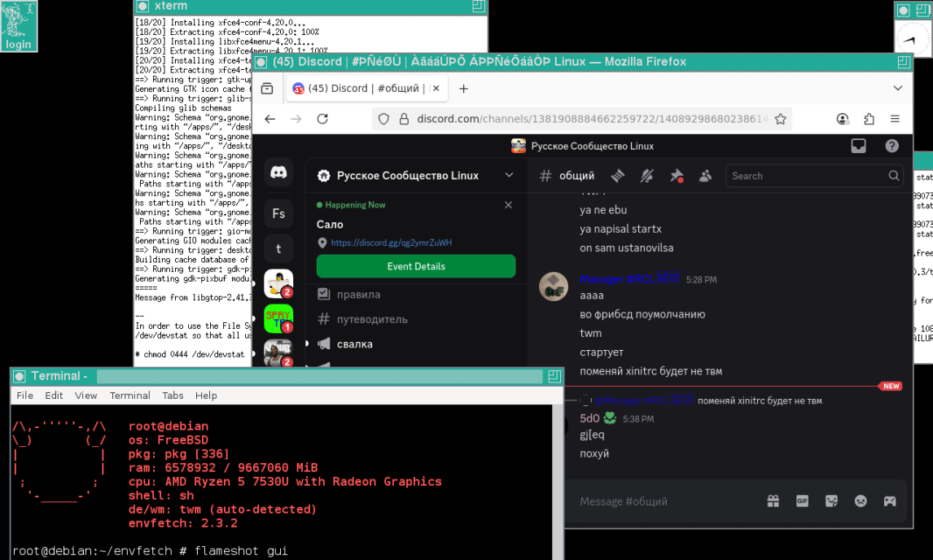Open the Terminal menu in terminal
The height and width of the screenshot is (560, 933).
click(x=129, y=395)
